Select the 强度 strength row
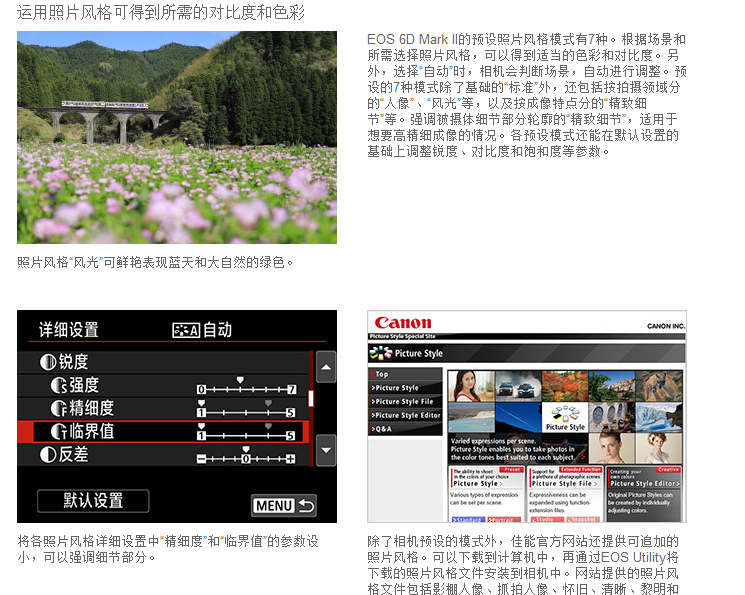Screen dimensions: 745x595 point(163,385)
